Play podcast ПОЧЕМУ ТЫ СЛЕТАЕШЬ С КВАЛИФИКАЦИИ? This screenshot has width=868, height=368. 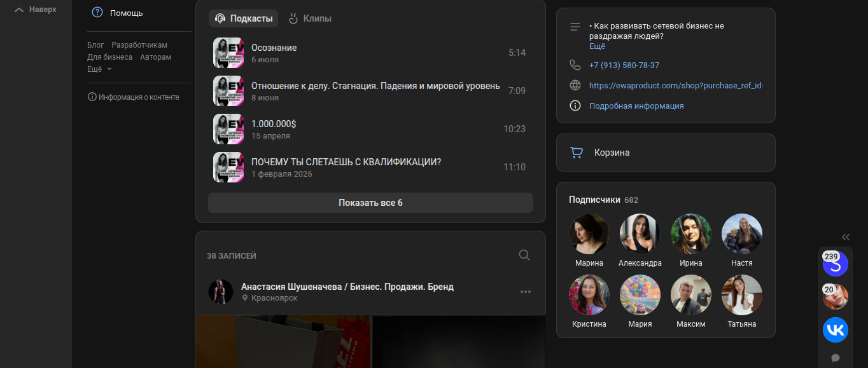click(x=370, y=167)
